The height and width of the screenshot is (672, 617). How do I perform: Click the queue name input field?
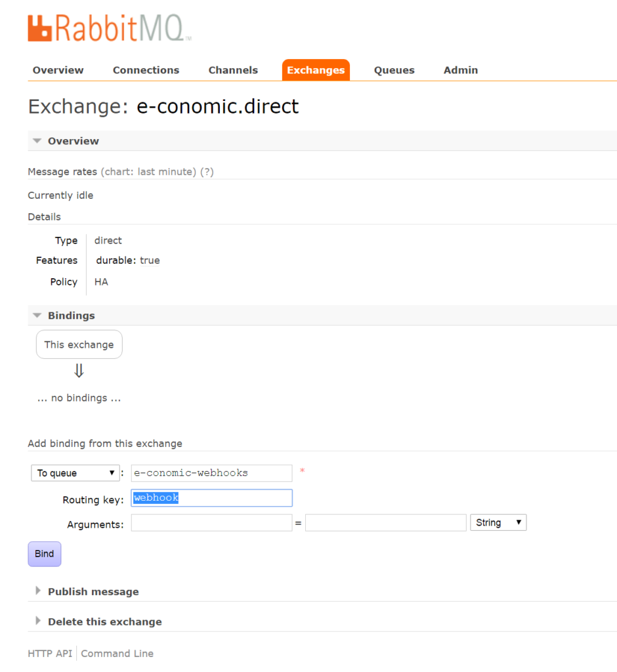211,473
